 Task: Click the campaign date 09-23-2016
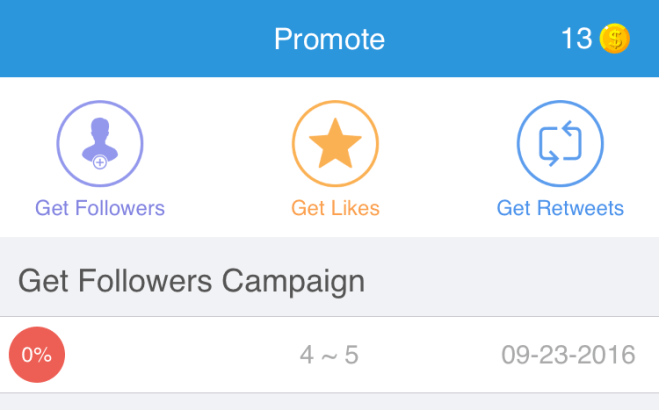click(569, 355)
